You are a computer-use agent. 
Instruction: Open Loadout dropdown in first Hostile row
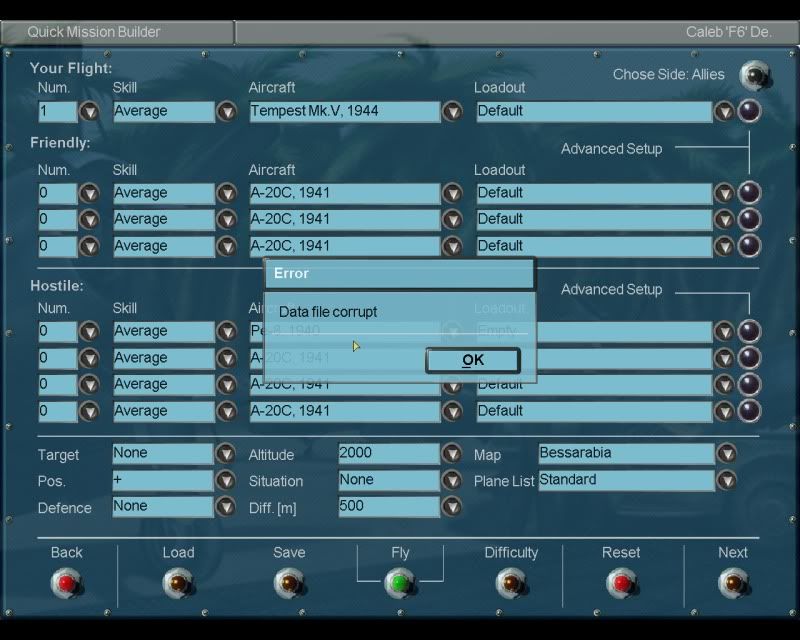(x=724, y=331)
